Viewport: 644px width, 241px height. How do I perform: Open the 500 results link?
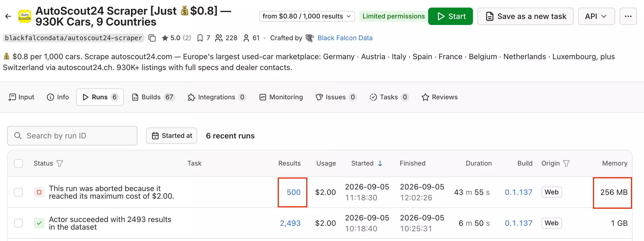tap(293, 192)
